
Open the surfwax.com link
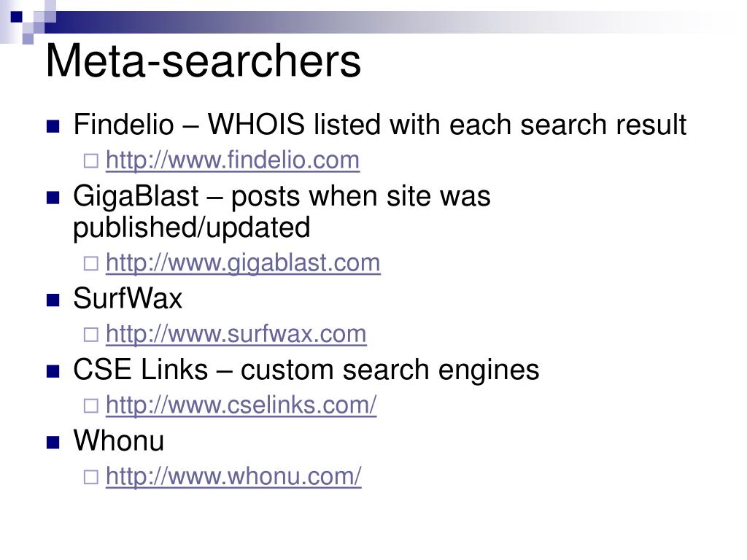(x=236, y=334)
